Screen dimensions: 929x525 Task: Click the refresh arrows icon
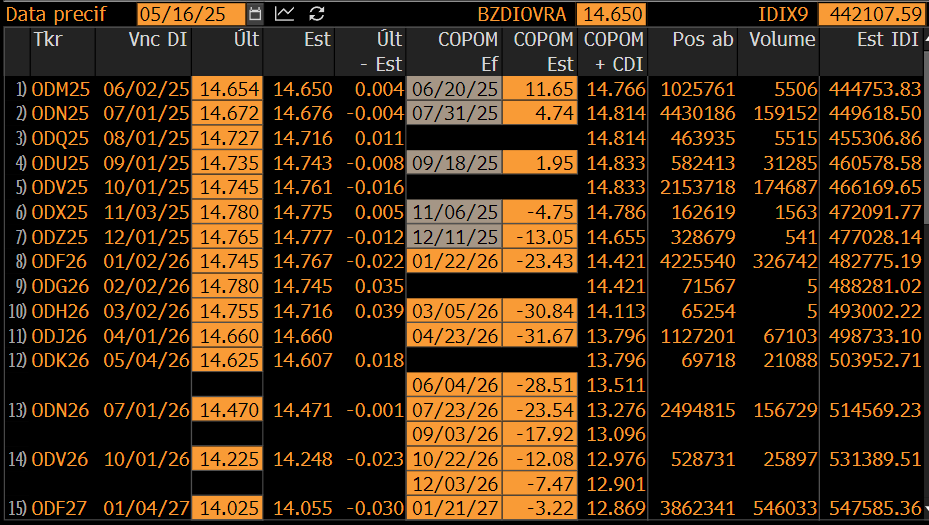tap(317, 14)
